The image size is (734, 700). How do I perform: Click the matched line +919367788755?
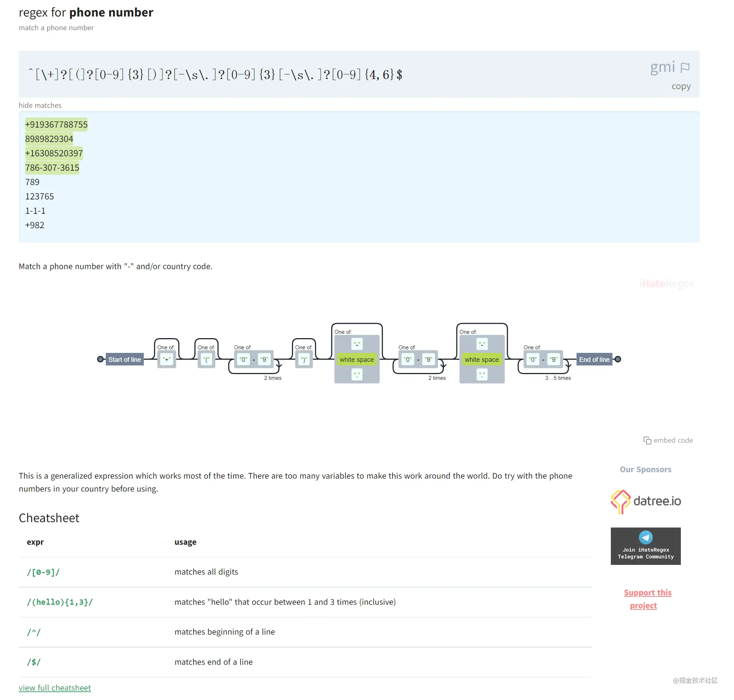[x=56, y=125]
